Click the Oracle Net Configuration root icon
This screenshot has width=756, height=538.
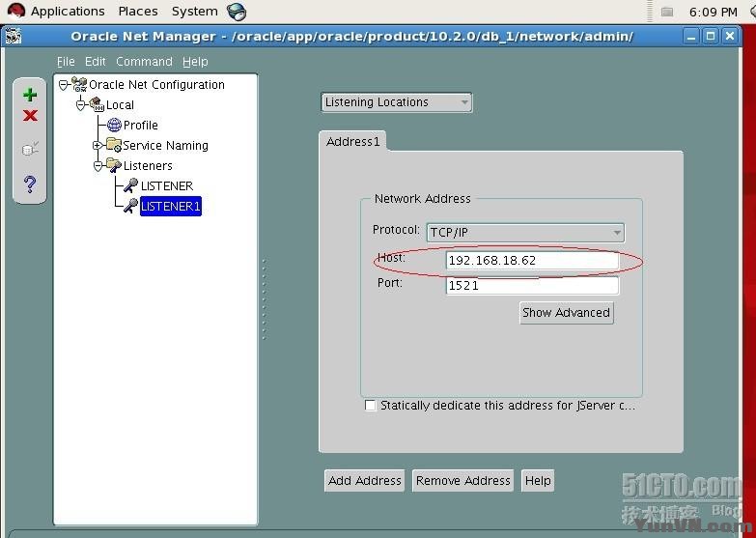coord(79,84)
